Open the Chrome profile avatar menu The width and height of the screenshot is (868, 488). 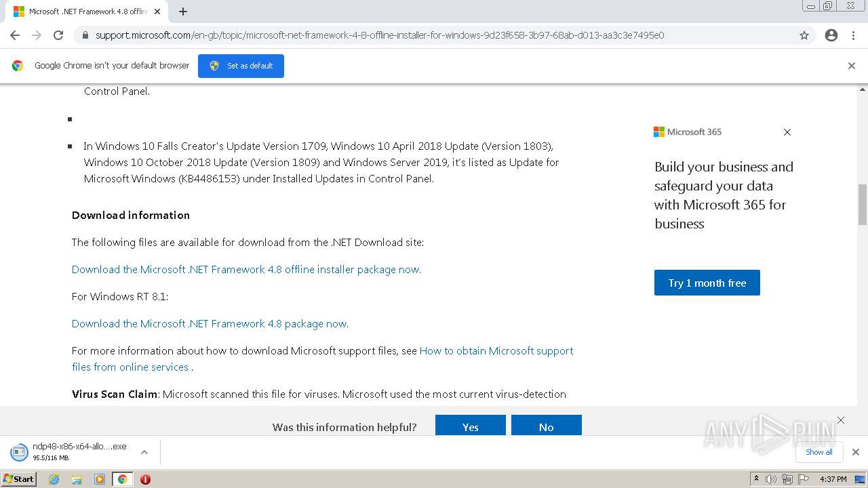click(831, 35)
